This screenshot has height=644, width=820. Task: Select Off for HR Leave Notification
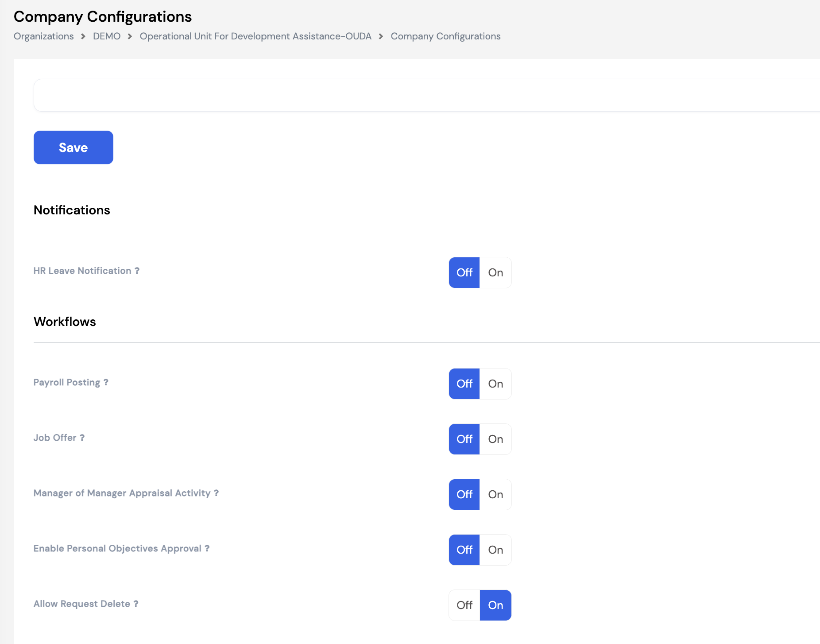464,273
